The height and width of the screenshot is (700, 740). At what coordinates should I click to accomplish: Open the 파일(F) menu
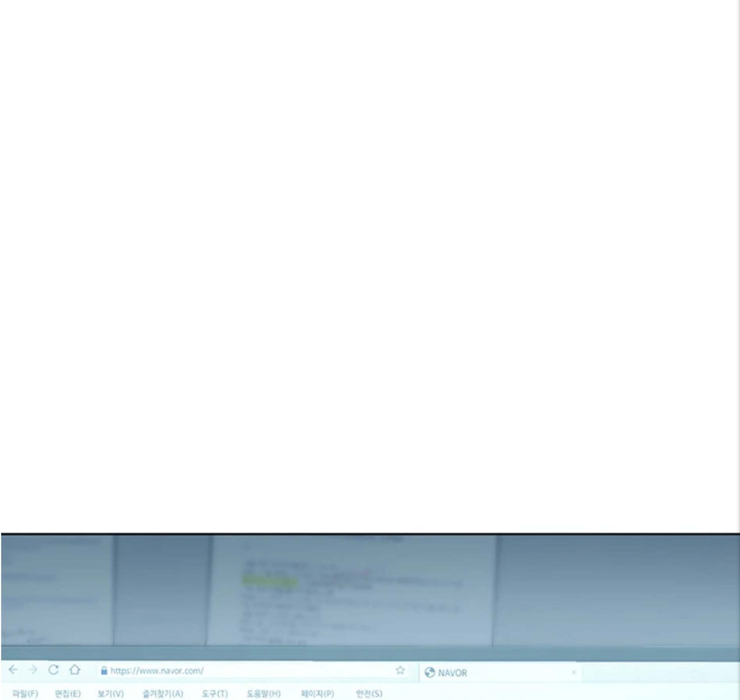click(25, 693)
